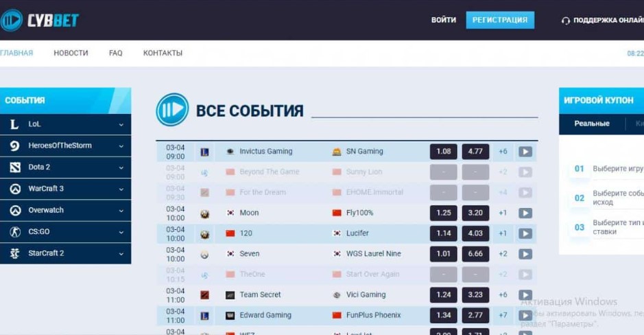Show +1 more markets for Moon match
The image size is (644, 335).
point(503,213)
